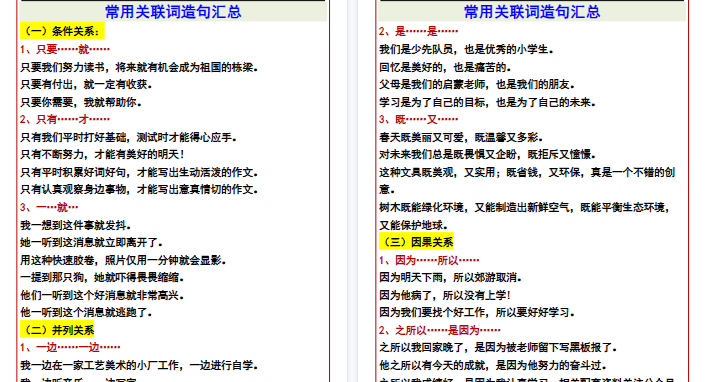Click the red heading '3、一…就…'
Image resolution: width=706 pixels, height=382 pixels.
[49, 207]
